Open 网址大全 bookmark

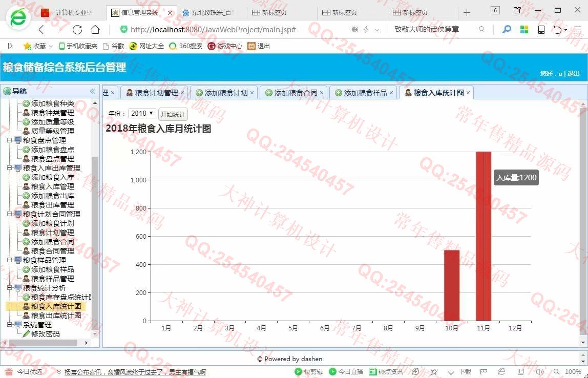coord(146,46)
